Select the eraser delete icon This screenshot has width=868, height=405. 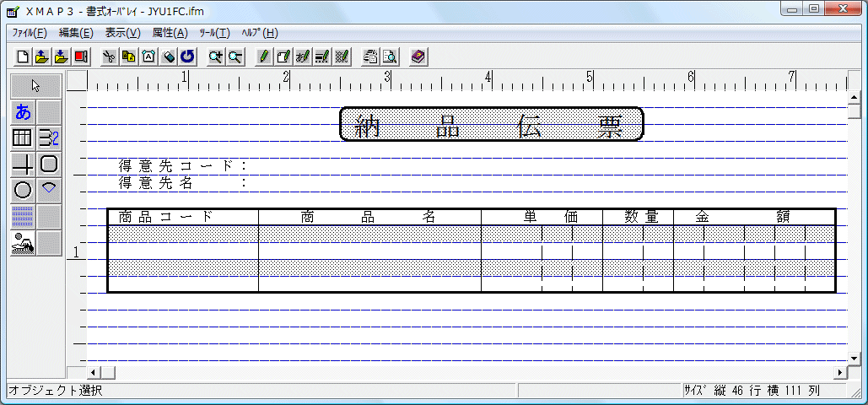[x=168, y=56]
